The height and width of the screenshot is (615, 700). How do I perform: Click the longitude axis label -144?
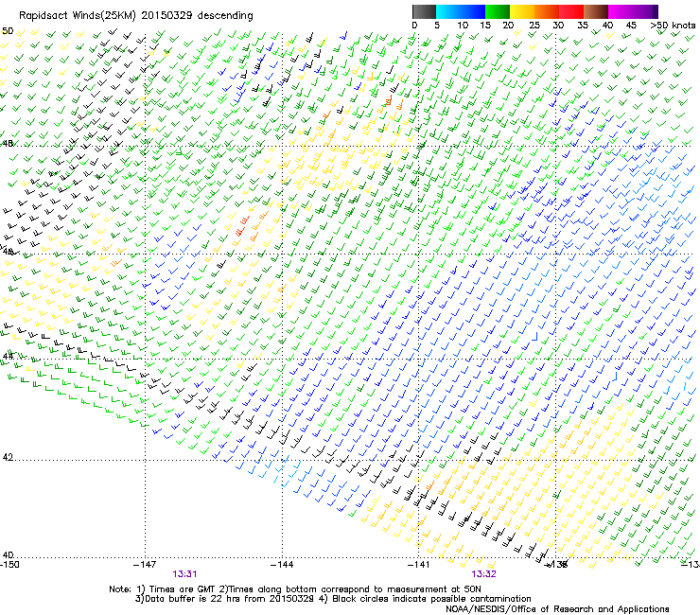pos(282,565)
